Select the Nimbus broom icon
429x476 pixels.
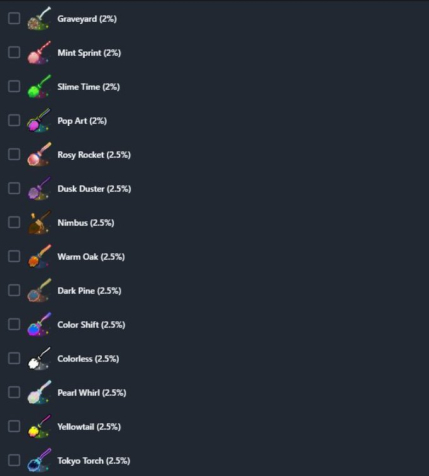click(39, 223)
